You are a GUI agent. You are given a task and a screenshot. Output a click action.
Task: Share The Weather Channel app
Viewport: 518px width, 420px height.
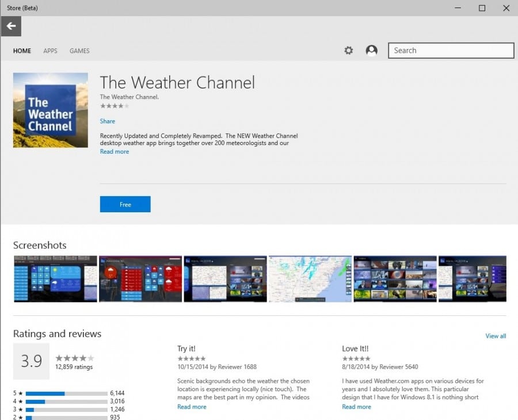tap(107, 121)
